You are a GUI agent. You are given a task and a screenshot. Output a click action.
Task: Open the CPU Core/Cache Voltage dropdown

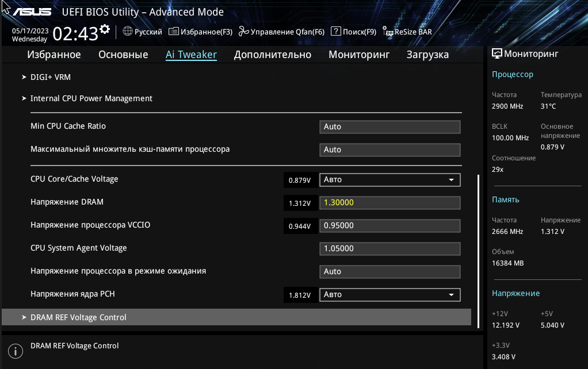[x=390, y=180]
